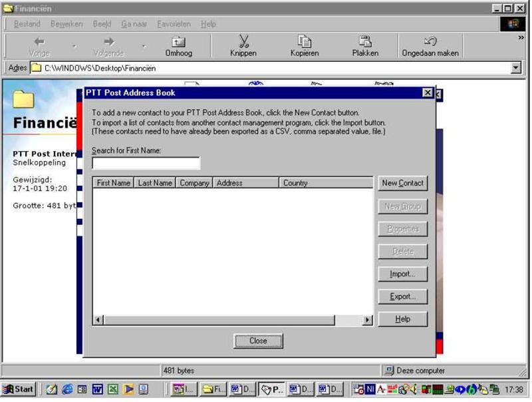Open the Bewerken menu
Viewport: 532px width, 402px height.
coord(66,24)
